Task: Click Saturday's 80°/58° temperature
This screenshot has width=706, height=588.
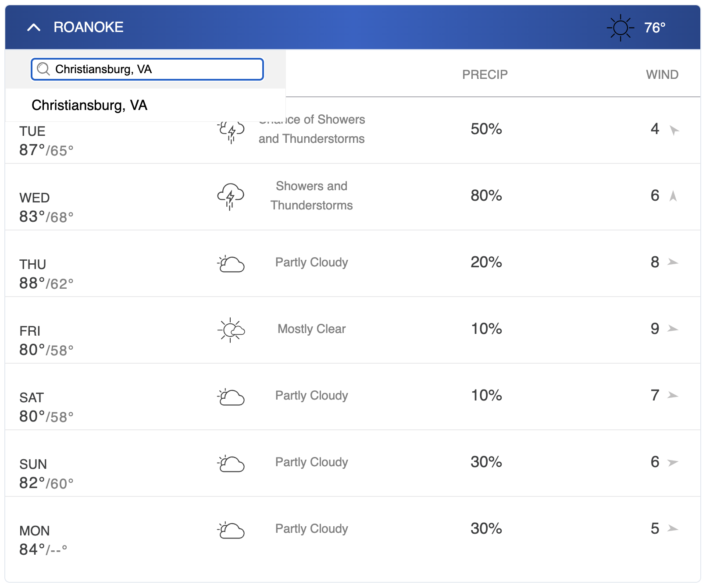Action: pos(46,417)
